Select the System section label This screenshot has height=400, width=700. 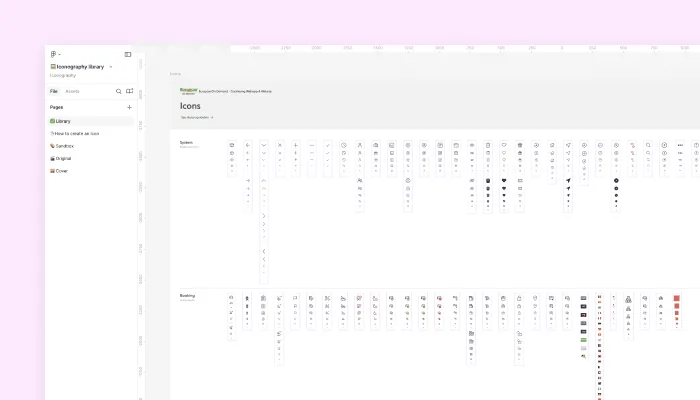point(186,142)
